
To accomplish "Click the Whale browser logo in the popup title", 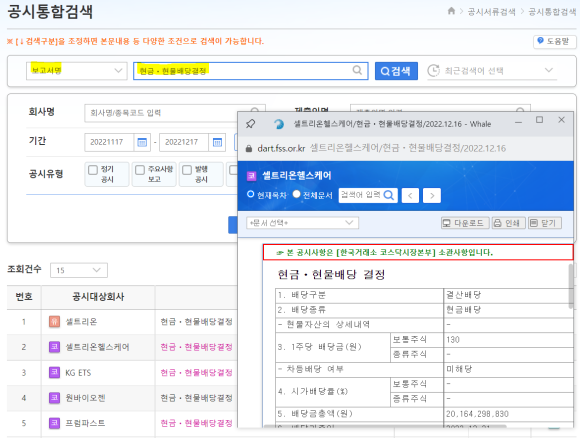I will pos(279,124).
